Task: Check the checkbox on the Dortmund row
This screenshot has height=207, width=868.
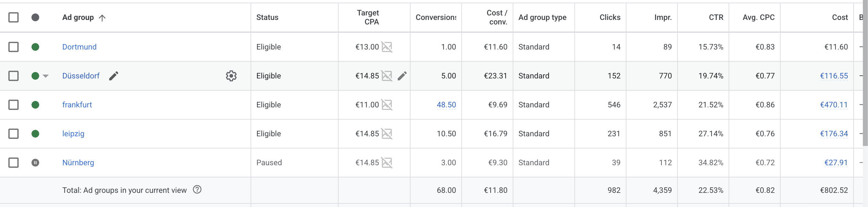Action: click(13, 47)
